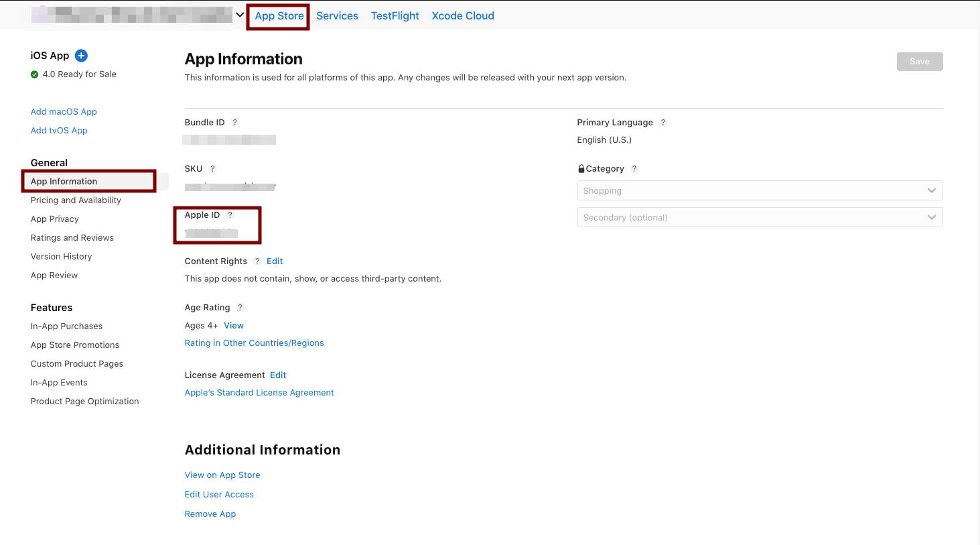Click the Edit User Access link
980x545 pixels.
(x=219, y=495)
